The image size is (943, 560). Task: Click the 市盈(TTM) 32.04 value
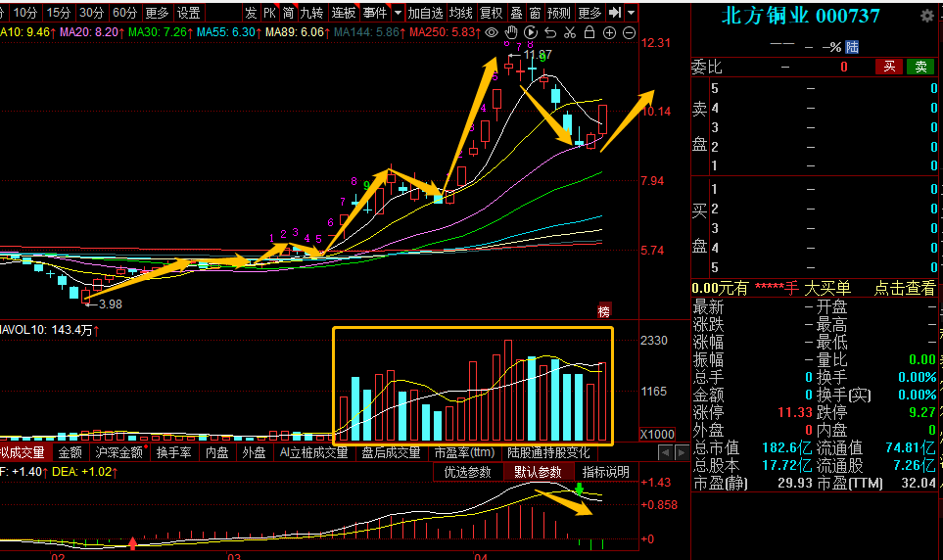(919, 483)
